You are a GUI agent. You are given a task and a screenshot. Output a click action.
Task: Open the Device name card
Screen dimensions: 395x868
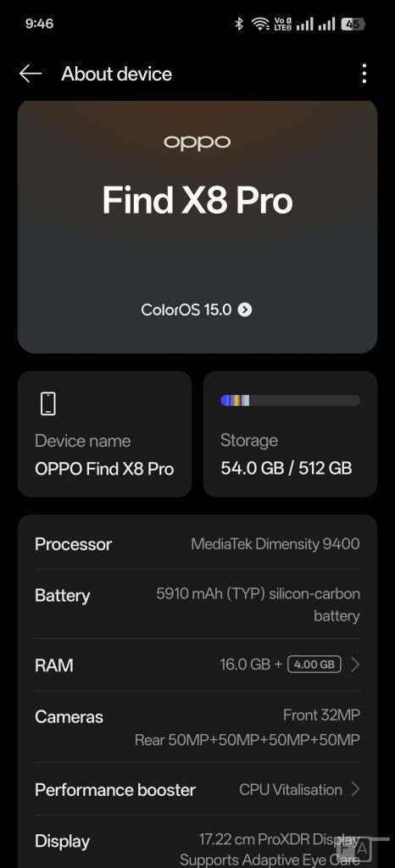click(x=104, y=433)
